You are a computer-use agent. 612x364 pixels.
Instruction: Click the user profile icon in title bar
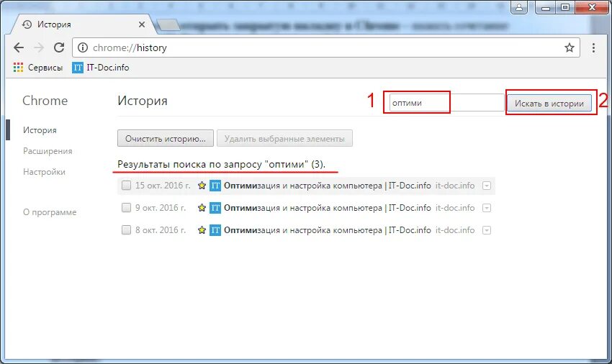(519, 7)
